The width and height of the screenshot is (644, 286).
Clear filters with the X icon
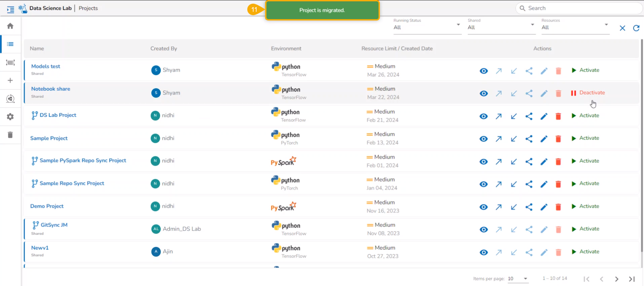[x=622, y=28]
